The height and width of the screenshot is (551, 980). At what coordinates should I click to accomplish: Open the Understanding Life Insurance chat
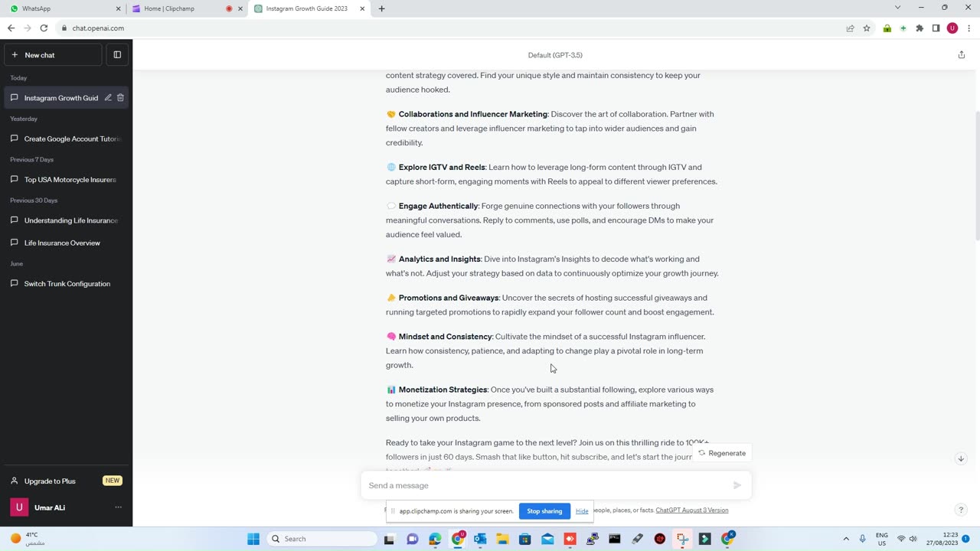66,220
